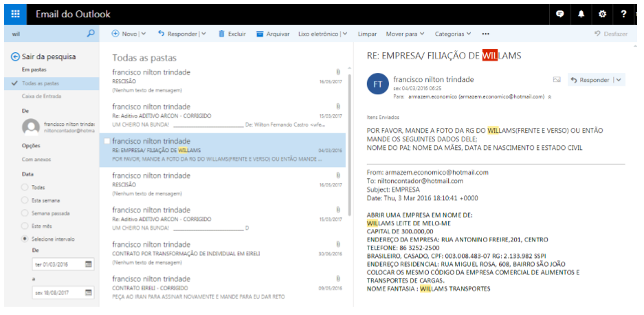The image size is (644, 315).
Task: Click the Com anexos option
Action: tap(36, 159)
